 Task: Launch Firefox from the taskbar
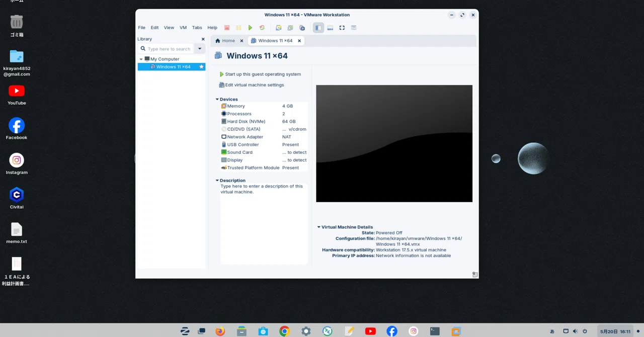tap(220, 331)
